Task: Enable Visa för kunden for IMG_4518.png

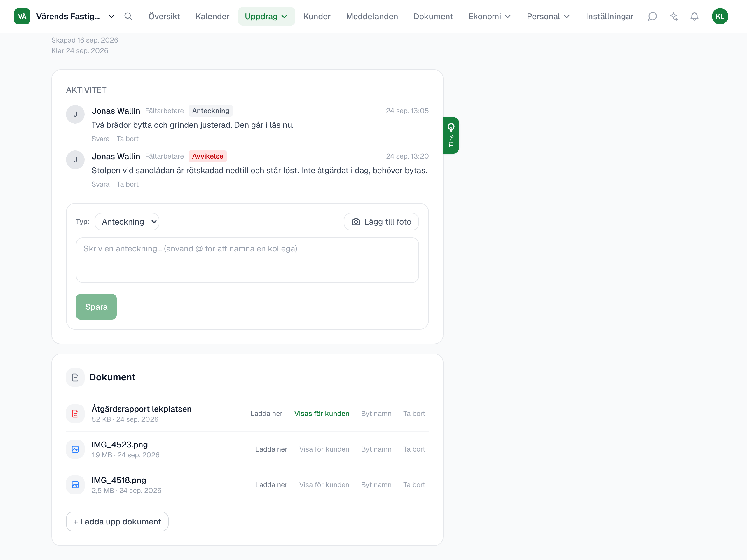Action: tap(324, 485)
